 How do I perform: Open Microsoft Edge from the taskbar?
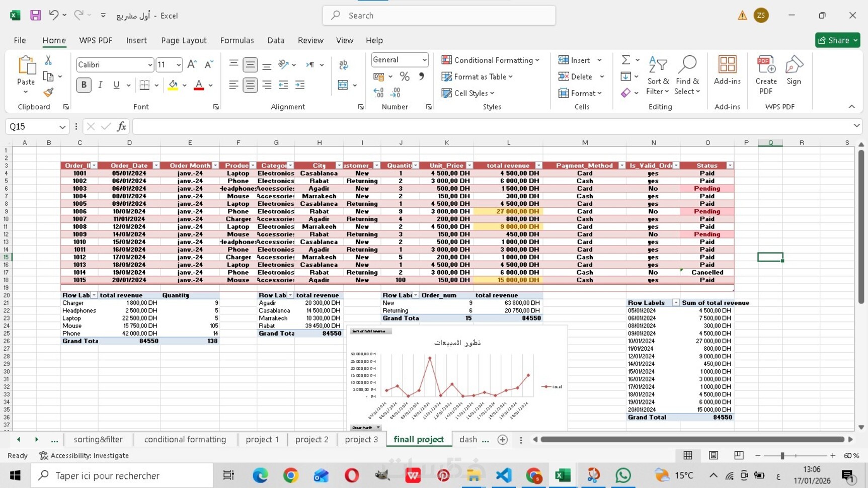click(x=260, y=475)
